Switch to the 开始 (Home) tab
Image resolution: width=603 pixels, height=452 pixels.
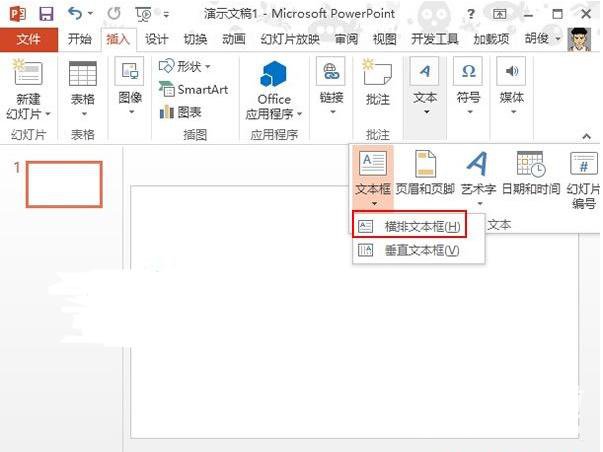tap(80, 39)
